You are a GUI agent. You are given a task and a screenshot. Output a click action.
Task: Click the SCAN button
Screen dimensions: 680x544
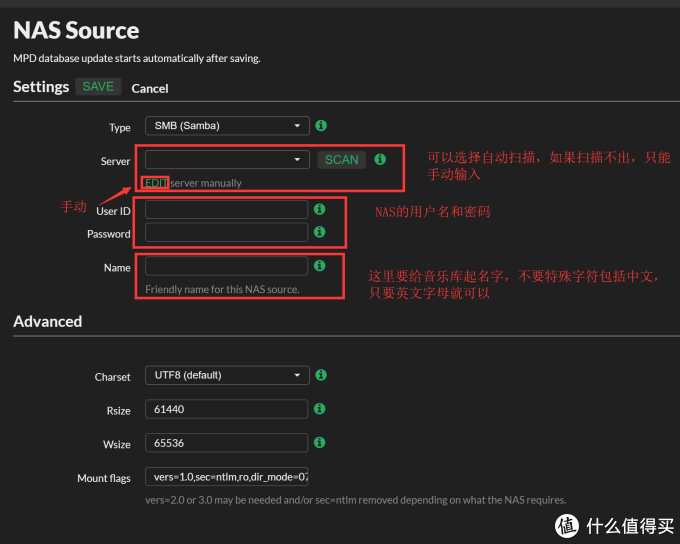point(342,160)
